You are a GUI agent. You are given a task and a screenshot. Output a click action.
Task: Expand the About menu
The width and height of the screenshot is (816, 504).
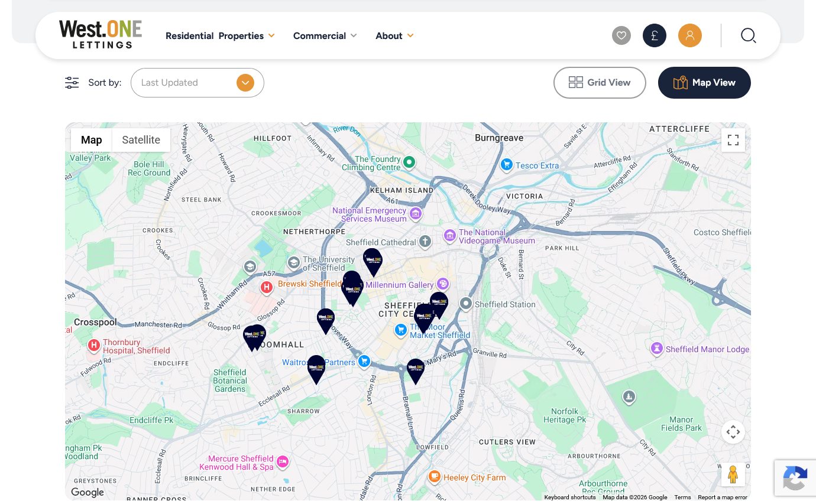(x=394, y=35)
